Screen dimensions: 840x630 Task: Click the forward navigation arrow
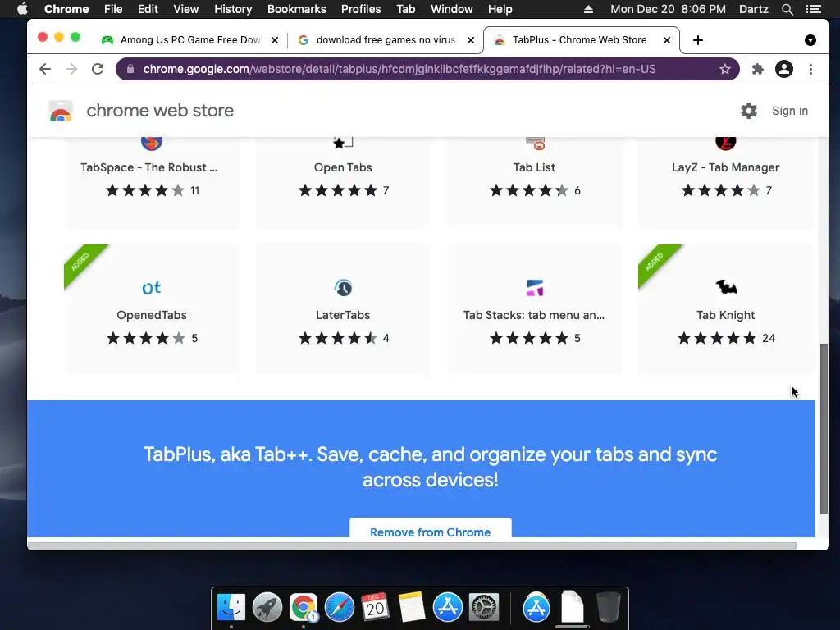pos(71,69)
